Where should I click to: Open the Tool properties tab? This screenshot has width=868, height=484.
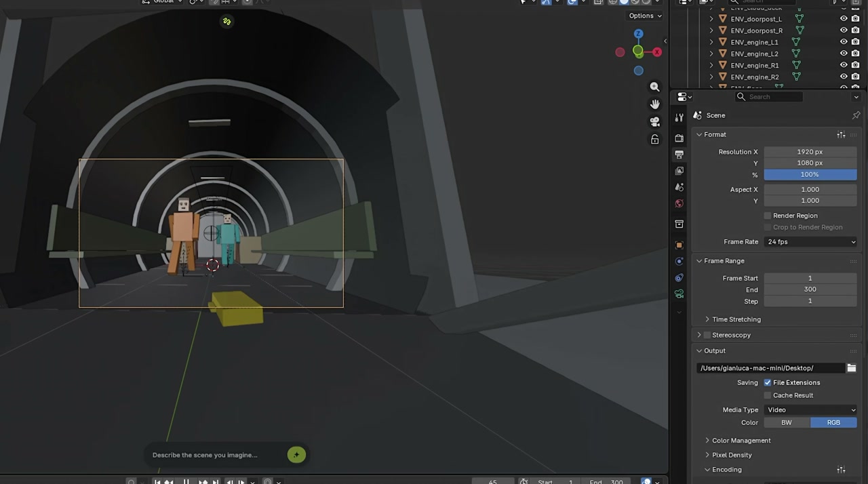click(679, 117)
